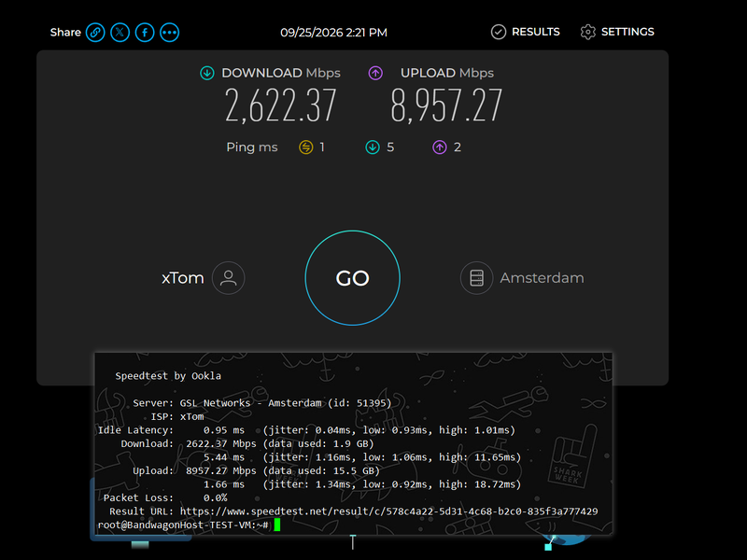
Task: Click the results checkmark icon
Action: point(499,32)
